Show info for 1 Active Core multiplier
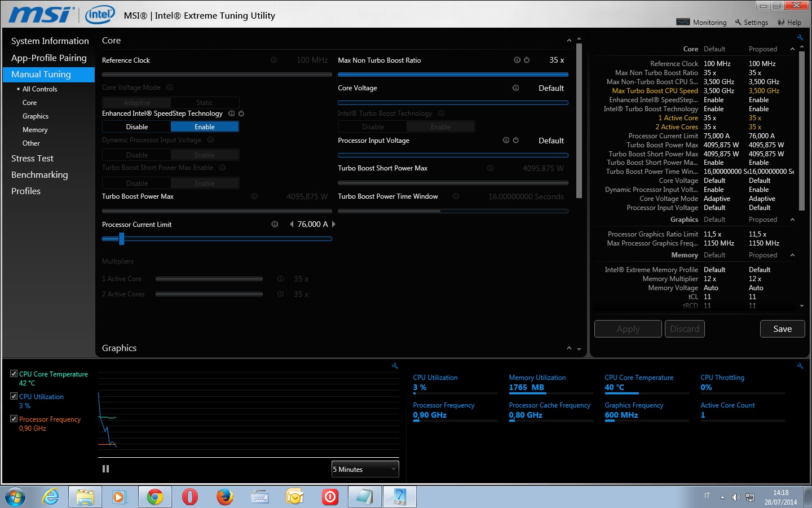Image resolution: width=812 pixels, height=508 pixels. (280, 279)
